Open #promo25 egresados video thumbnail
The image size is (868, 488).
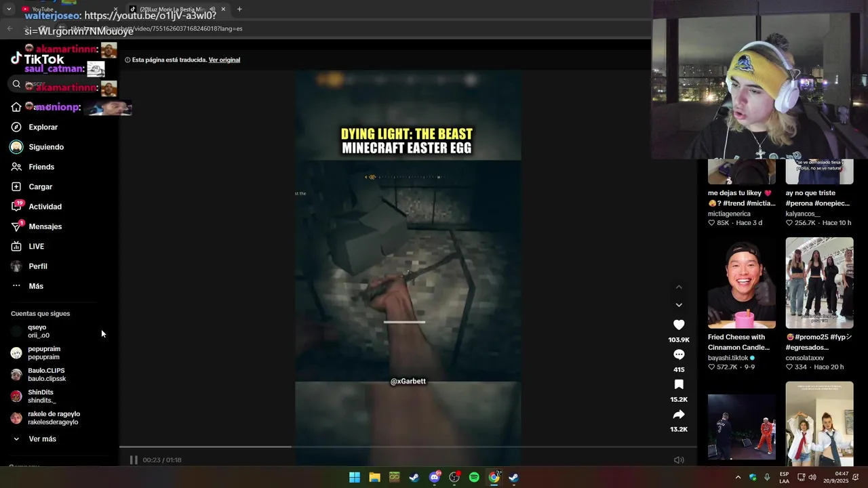tap(819, 283)
